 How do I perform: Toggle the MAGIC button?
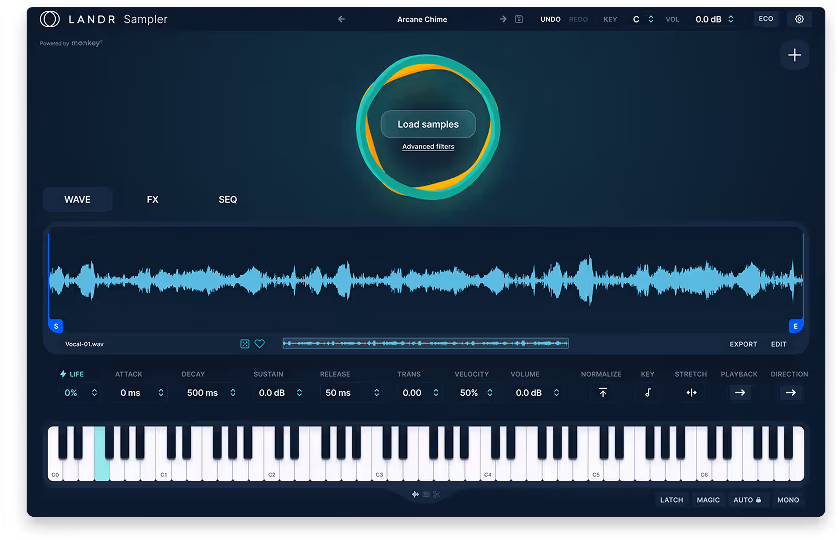(708, 500)
